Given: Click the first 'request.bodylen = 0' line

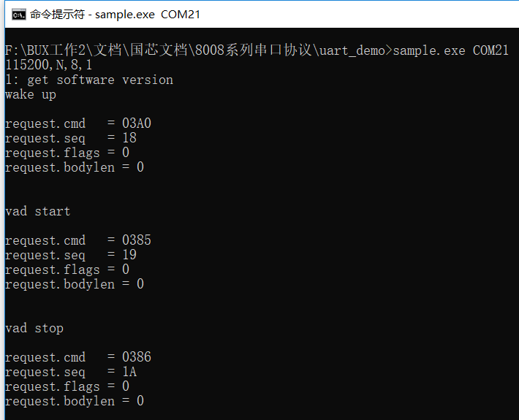Looking at the screenshot, I should coord(75,167).
